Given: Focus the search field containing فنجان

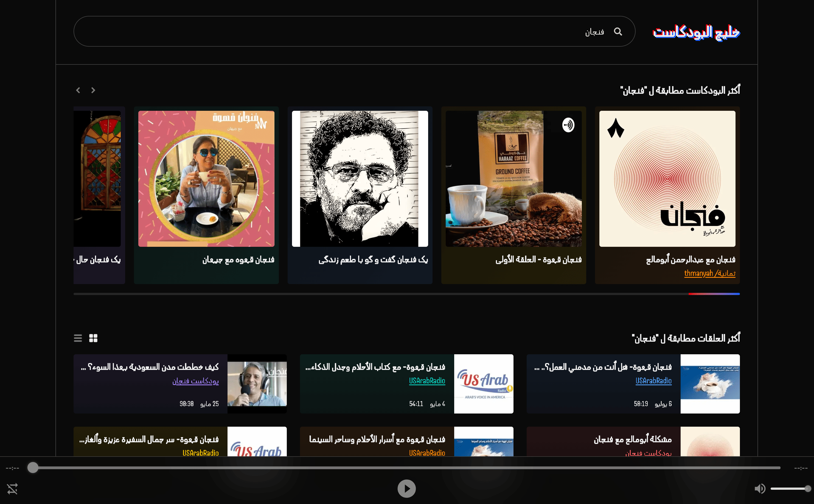Looking at the screenshot, I should pos(354,31).
